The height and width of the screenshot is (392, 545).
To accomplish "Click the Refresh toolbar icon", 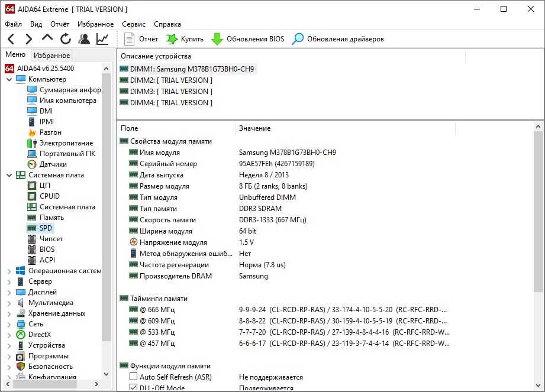I will (x=66, y=39).
